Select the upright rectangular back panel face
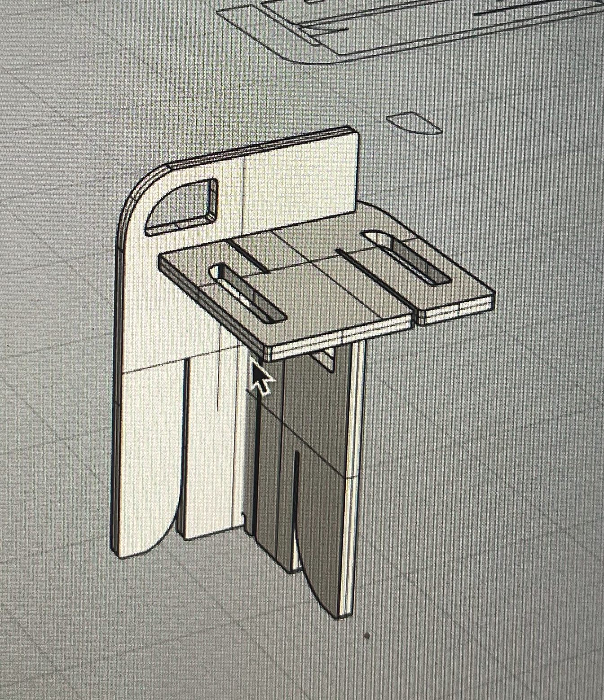604x700 pixels. (301, 183)
